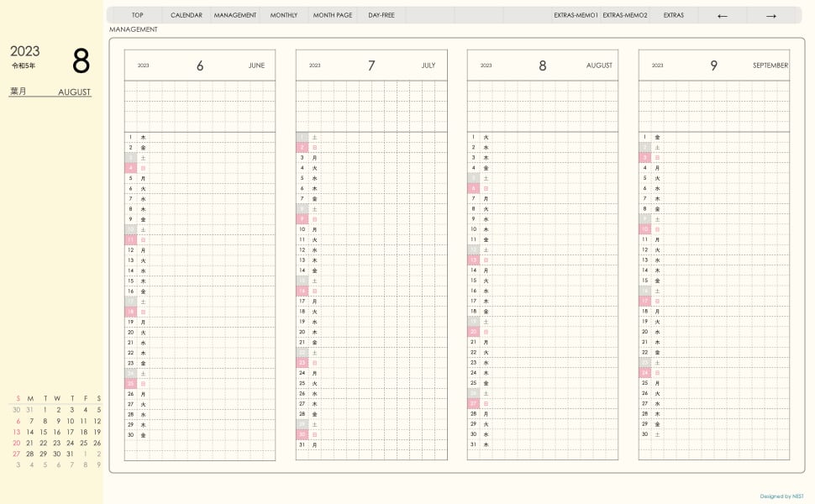Click the September 18 row
Image resolution: width=815 pixels, height=504 pixels.
pyautogui.click(x=713, y=312)
